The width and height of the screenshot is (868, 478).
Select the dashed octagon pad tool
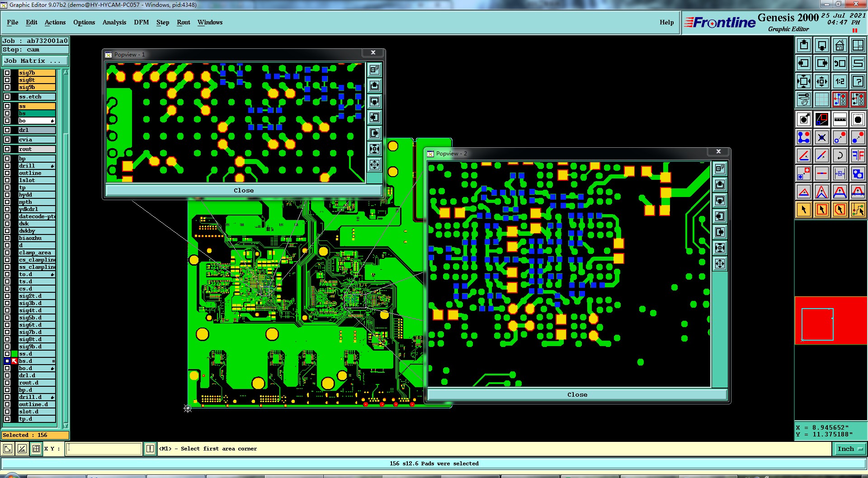[858, 120]
